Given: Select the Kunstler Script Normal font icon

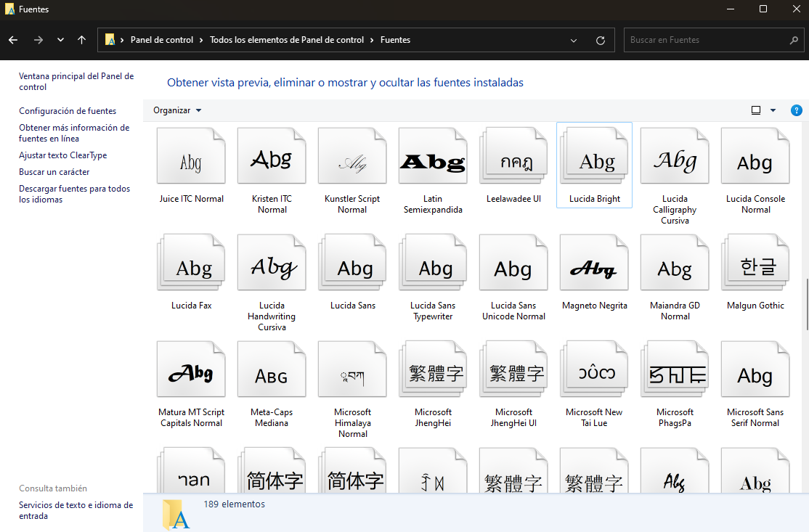Looking at the screenshot, I should pyautogui.click(x=352, y=156).
